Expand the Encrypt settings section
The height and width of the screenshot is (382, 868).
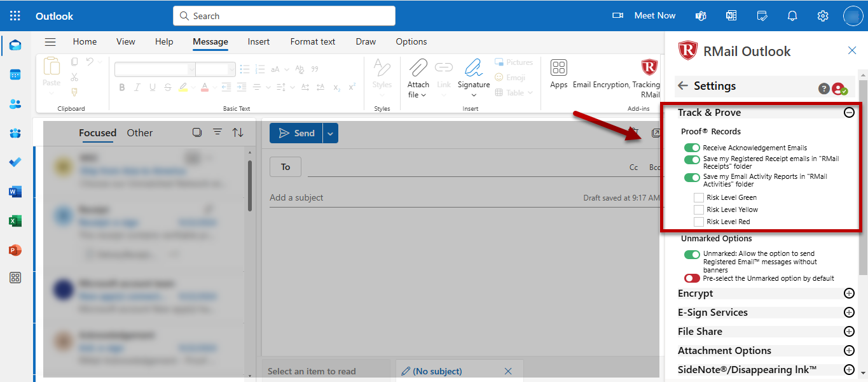pos(848,294)
